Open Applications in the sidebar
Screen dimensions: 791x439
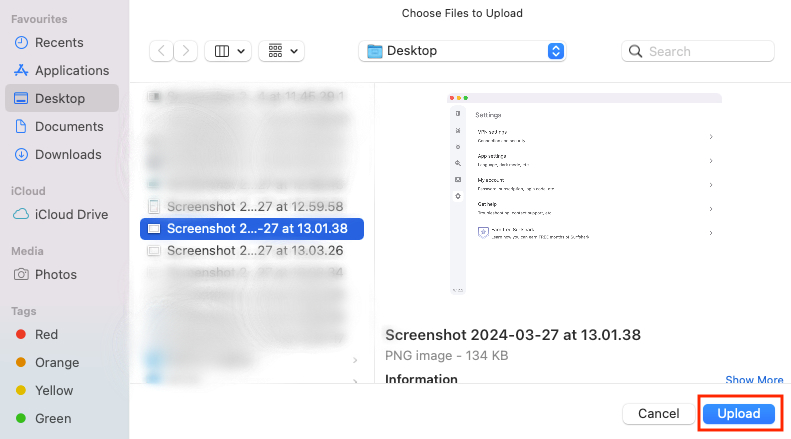coord(72,71)
